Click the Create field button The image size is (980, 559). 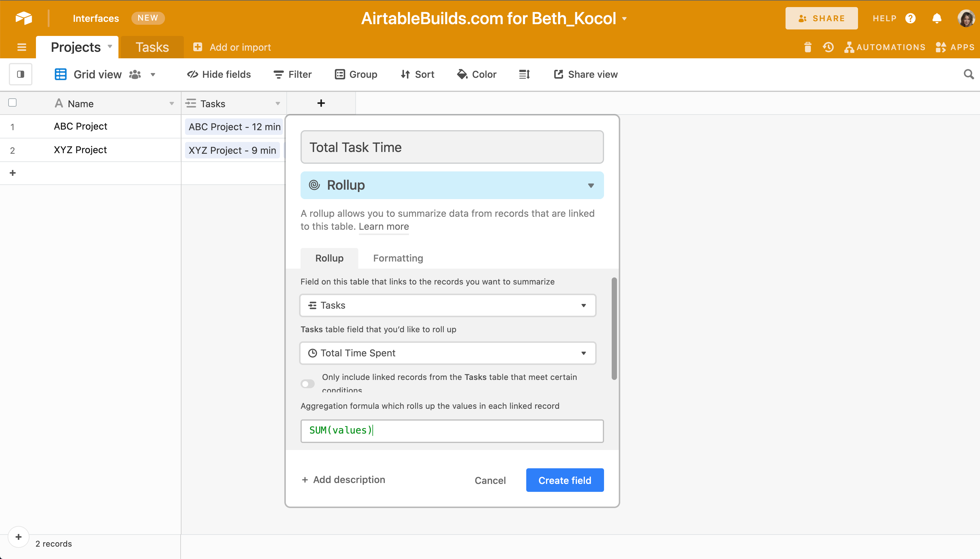(565, 480)
